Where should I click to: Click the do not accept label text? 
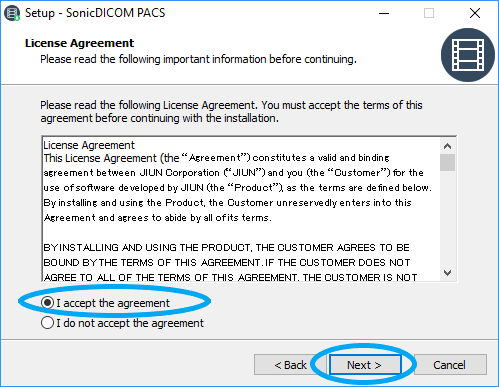[130, 323]
